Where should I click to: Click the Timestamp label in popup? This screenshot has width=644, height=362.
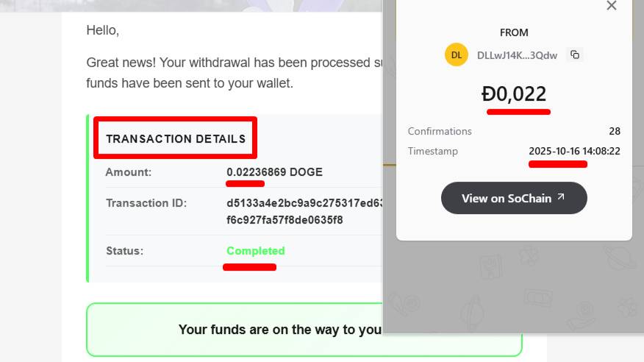pos(433,151)
